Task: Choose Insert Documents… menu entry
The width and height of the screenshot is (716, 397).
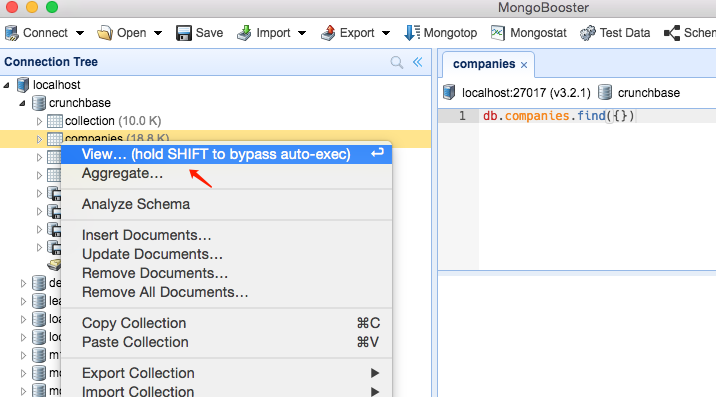Action: click(x=226, y=235)
